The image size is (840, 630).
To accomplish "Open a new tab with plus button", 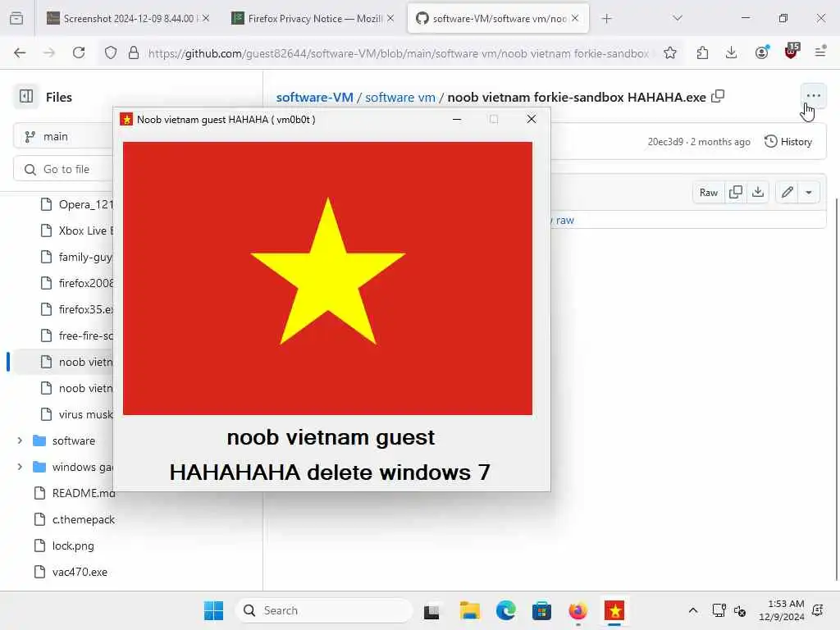I will point(606,19).
